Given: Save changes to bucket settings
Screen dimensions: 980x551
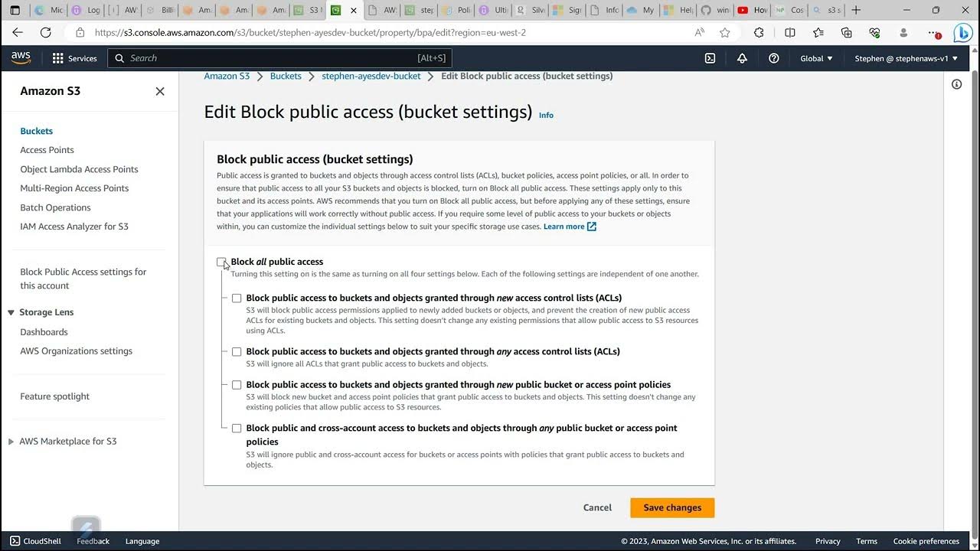Looking at the screenshot, I should pos(672,507).
